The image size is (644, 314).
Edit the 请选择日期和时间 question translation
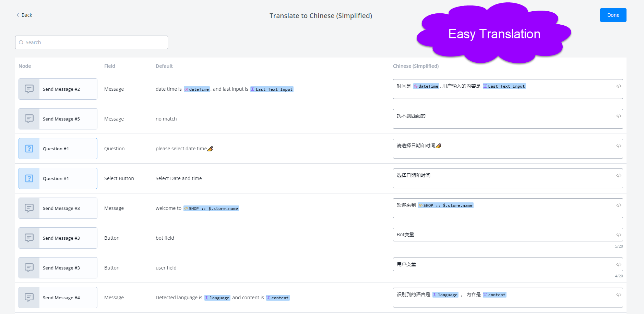click(508, 149)
